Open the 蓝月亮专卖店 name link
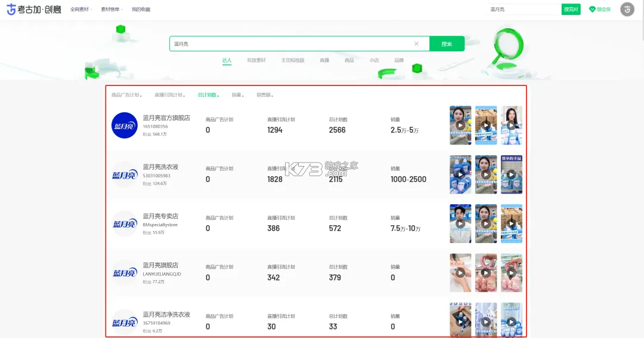Screen dimensions: 644x338 point(160,216)
